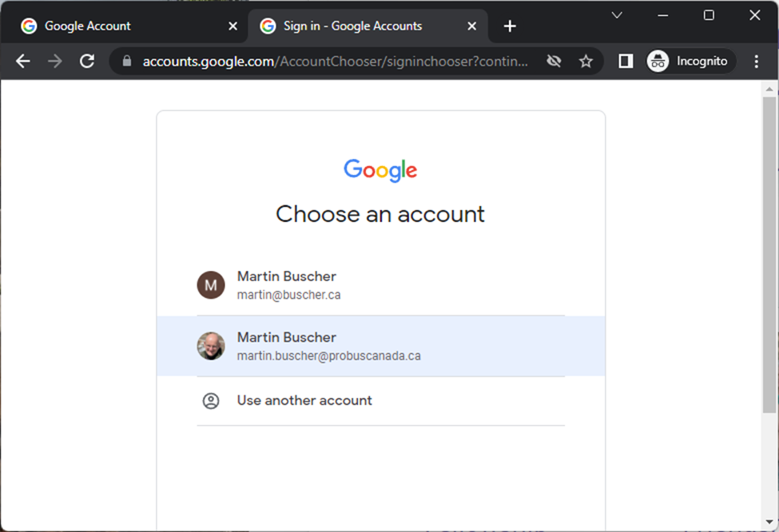Open a new tab with plus icon
This screenshot has width=779, height=532.
point(510,26)
